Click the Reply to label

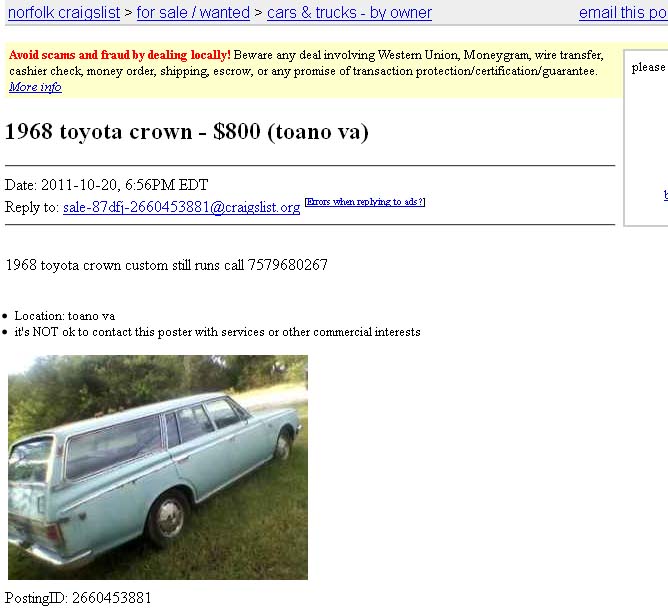pos(32,207)
